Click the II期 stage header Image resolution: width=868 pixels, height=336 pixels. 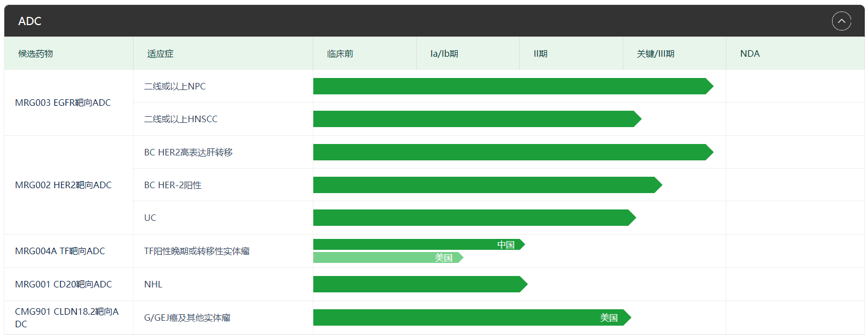click(x=541, y=53)
